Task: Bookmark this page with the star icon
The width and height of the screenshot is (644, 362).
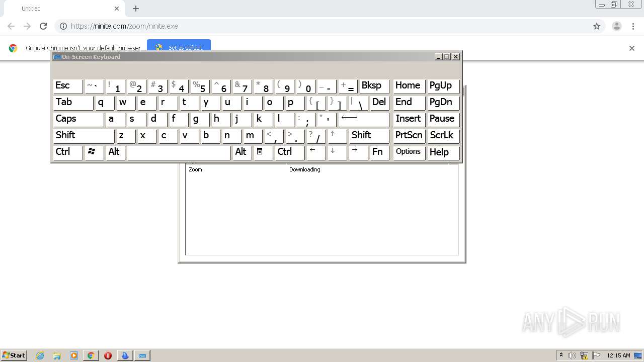Action: [x=597, y=26]
